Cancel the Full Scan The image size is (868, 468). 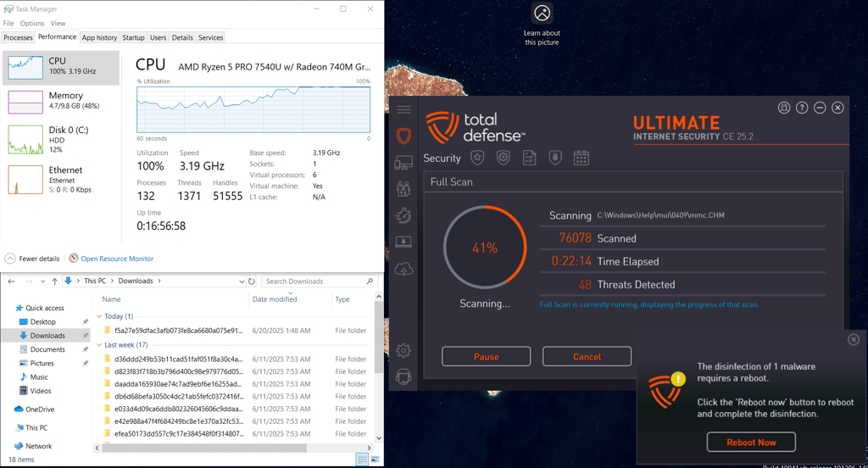pos(587,357)
